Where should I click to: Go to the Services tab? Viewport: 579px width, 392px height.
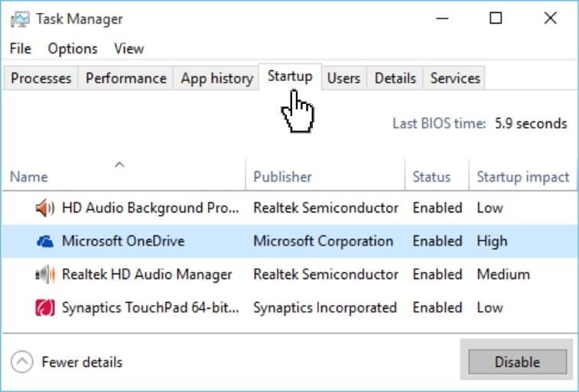[455, 78]
